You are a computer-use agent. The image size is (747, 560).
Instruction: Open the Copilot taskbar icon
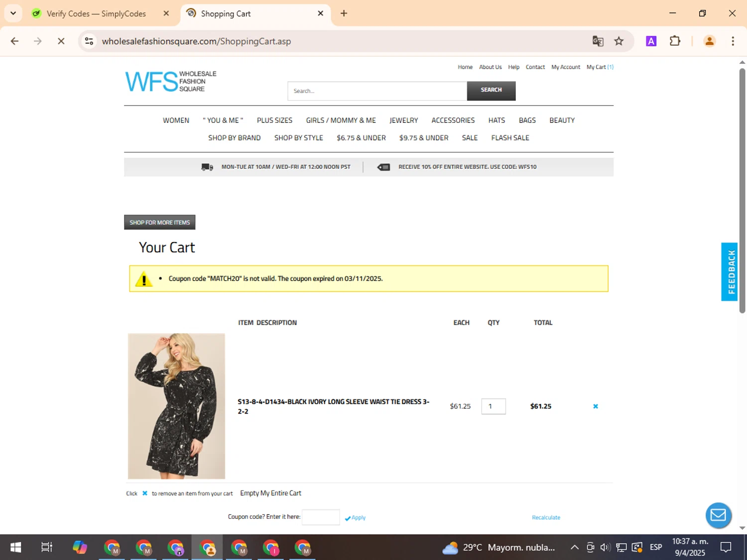[80, 548]
